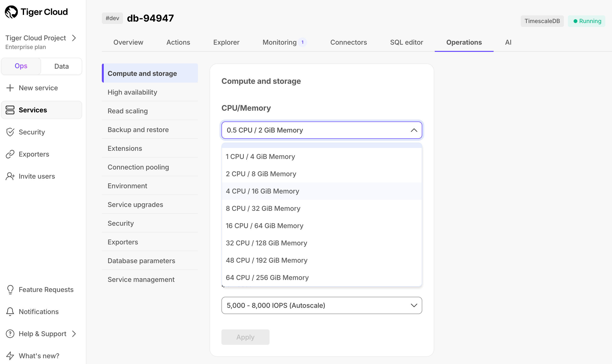Click the link icon beside Exporters
This screenshot has height=364, width=612.
[10, 154]
